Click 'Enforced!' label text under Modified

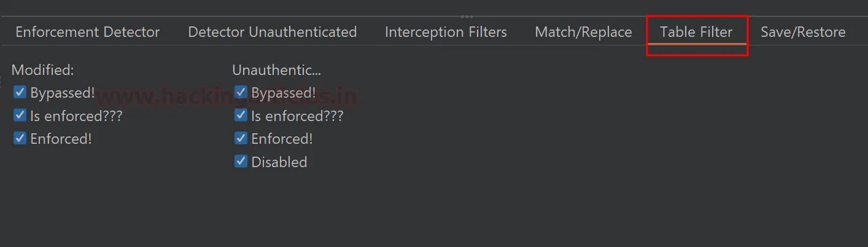coord(61,139)
